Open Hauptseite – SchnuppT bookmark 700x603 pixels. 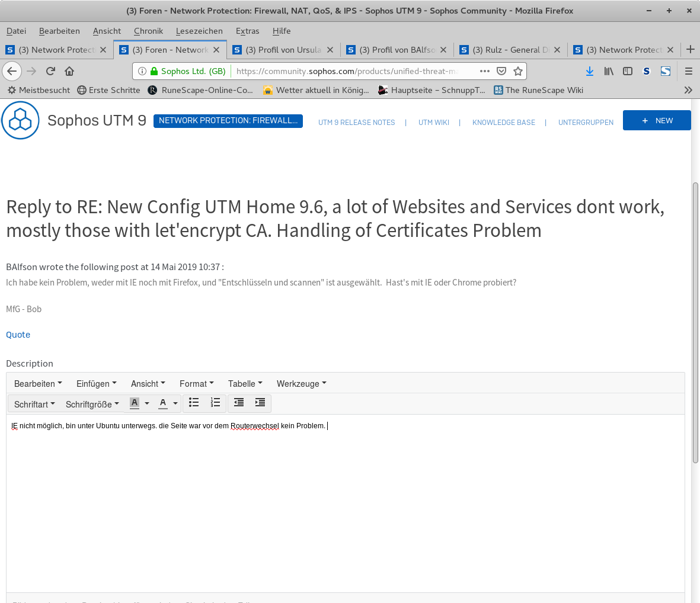(x=431, y=90)
